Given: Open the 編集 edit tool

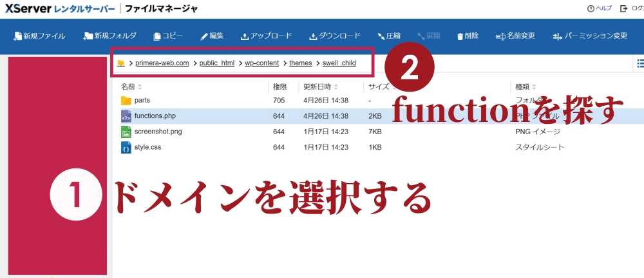Looking at the screenshot, I should (212, 36).
